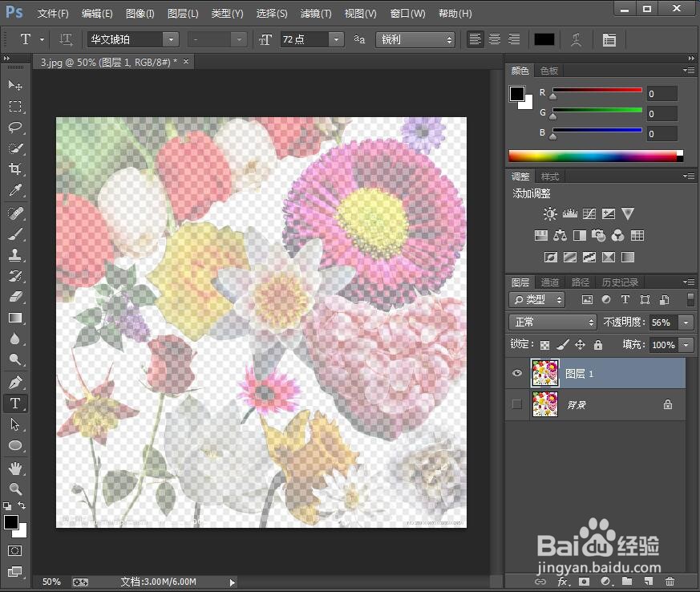The image size is (700, 592).
Task: Open the opacity slider dropdown arrow
Action: pos(686,322)
